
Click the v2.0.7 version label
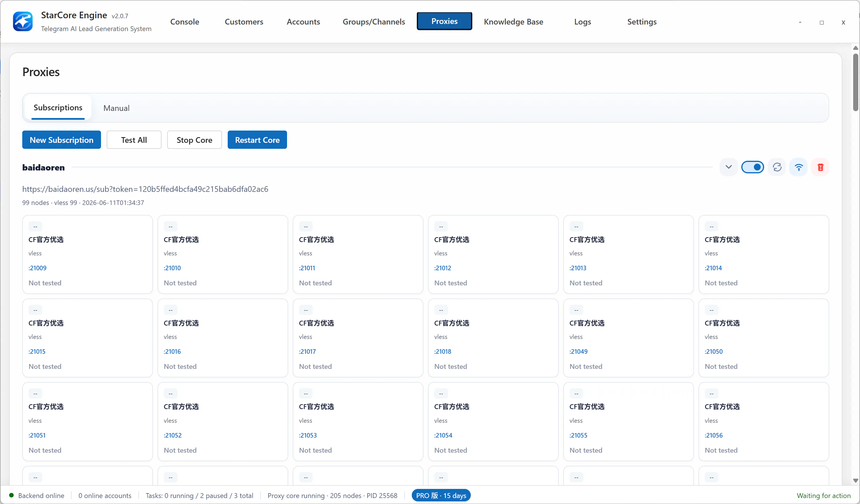pos(120,16)
